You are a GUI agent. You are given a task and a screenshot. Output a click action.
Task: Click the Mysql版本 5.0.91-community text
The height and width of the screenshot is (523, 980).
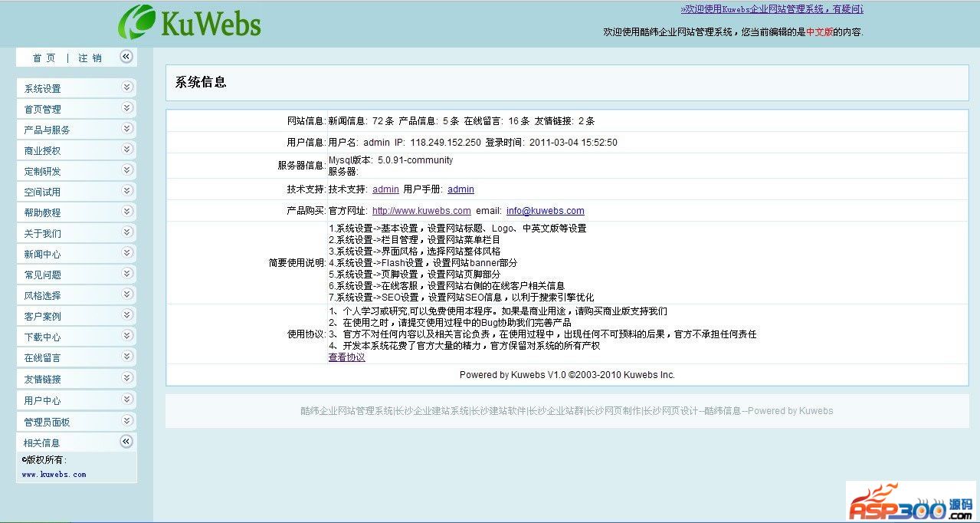coord(391,160)
